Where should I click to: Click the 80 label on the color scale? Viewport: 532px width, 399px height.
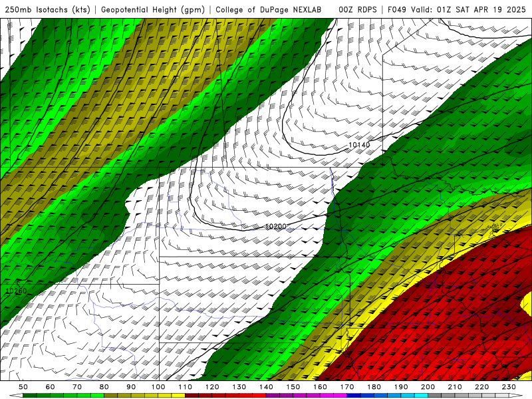(104, 387)
